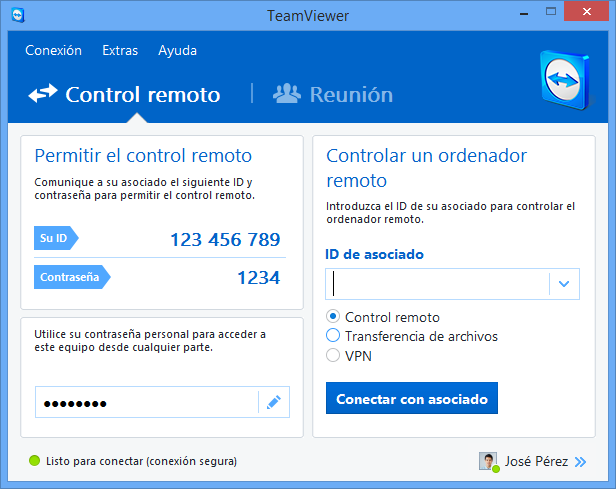The width and height of the screenshot is (616, 489).
Task: Click the people icon beside Reunión
Action: tap(287, 93)
